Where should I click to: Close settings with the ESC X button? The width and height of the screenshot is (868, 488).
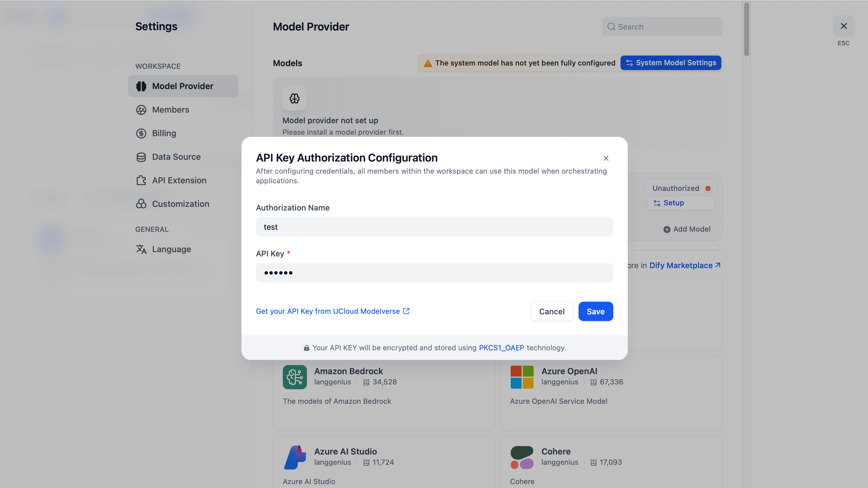pos(843,26)
